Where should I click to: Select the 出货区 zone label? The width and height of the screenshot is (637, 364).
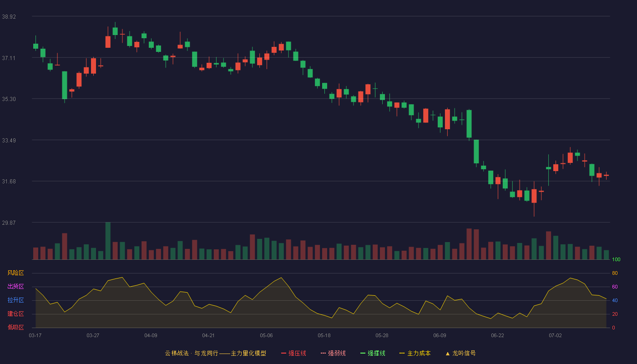(15, 287)
